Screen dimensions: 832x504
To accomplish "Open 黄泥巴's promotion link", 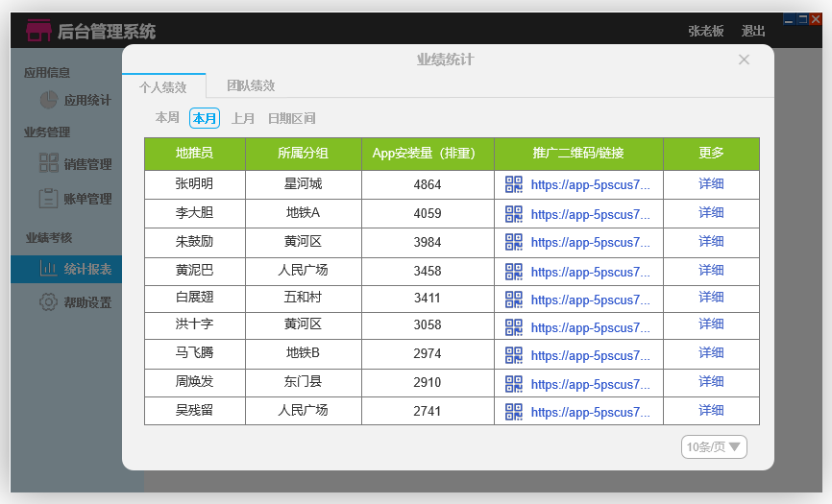I will [590, 272].
